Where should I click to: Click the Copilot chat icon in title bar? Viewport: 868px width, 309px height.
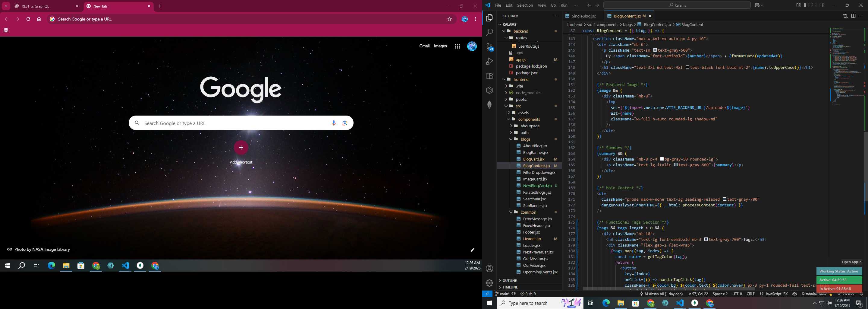point(757,5)
